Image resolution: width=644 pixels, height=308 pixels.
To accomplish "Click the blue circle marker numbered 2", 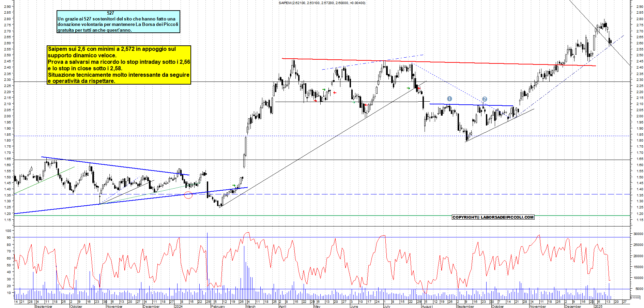I will tap(485, 99).
